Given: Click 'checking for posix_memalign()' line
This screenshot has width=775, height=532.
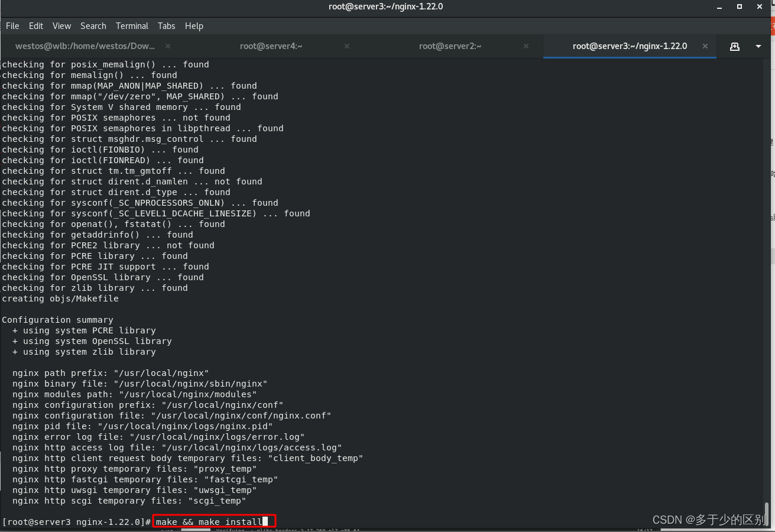Looking at the screenshot, I should (x=105, y=64).
